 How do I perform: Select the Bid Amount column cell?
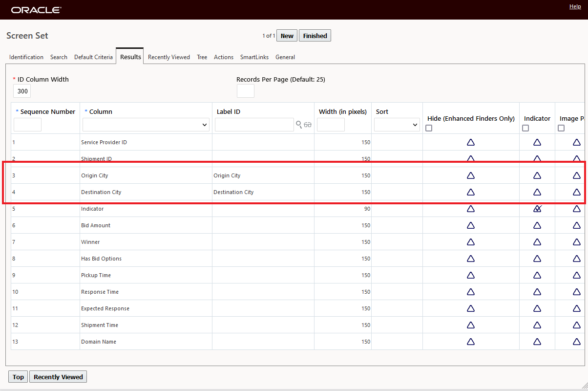(x=146, y=225)
